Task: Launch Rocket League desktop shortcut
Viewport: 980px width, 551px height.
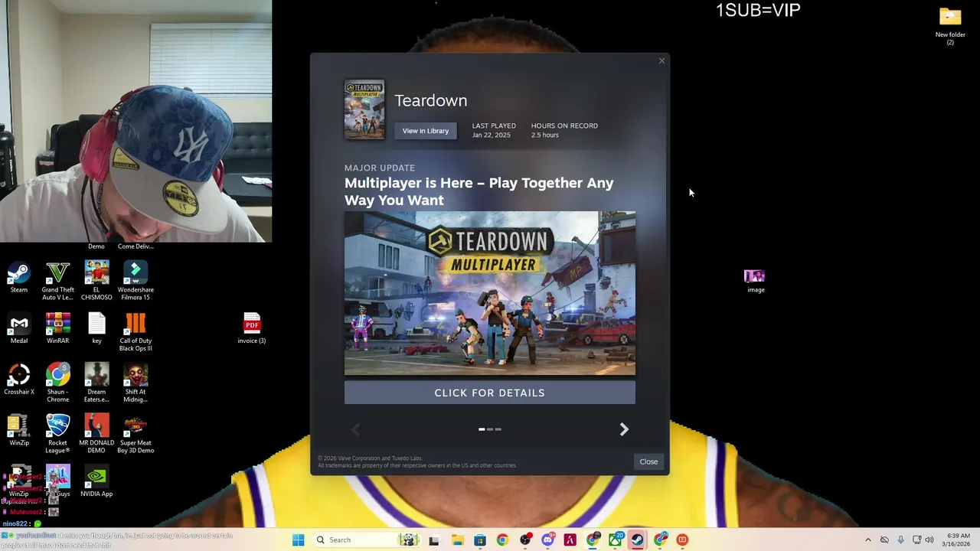Action: 57,434
